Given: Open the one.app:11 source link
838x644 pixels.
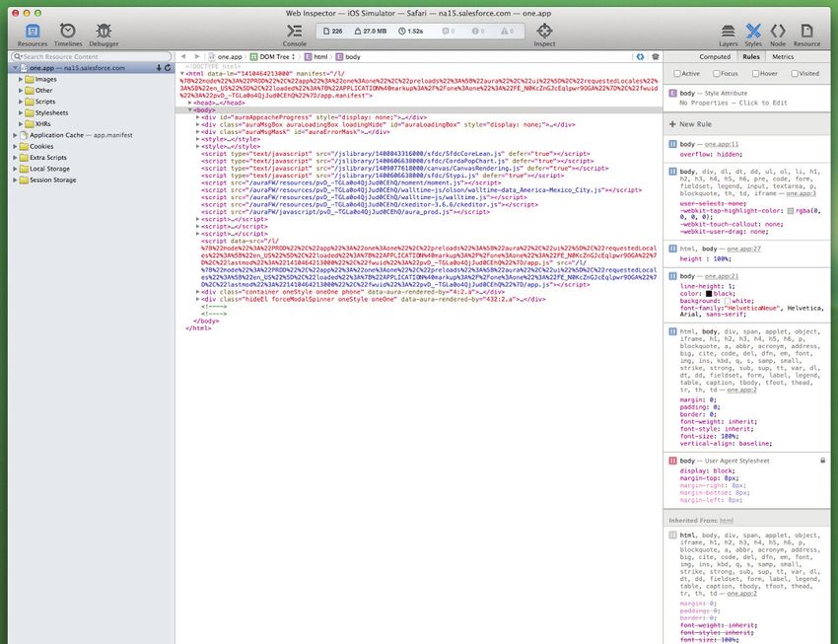Looking at the screenshot, I should pyautogui.click(x=721, y=144).
